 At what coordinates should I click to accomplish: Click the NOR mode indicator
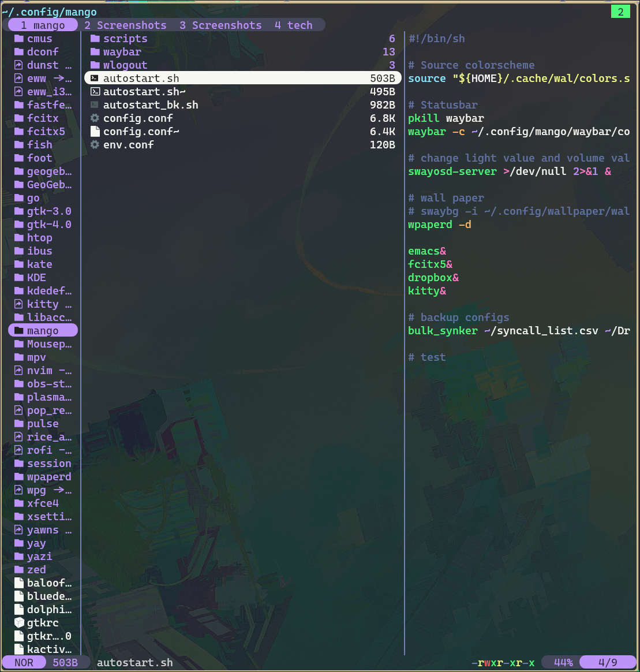coord(24,663)
